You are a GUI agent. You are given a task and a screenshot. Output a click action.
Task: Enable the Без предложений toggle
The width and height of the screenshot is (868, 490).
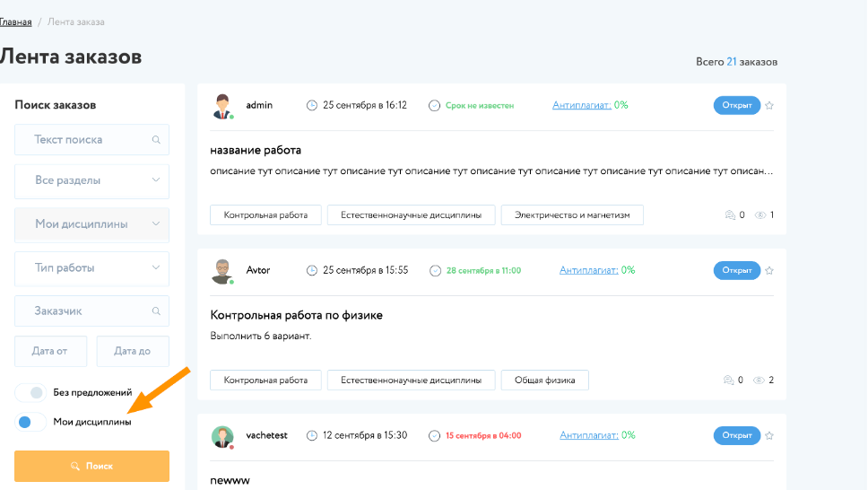[x=30, y=392]
